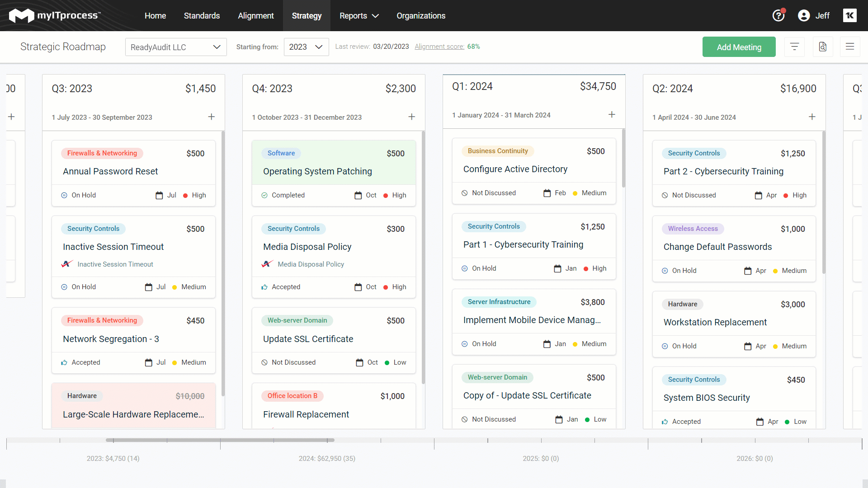Image resolution: width=868 pixels, height=488 pixels.
Task: Open the Alignment score link
Action: (x=439, y=47)
